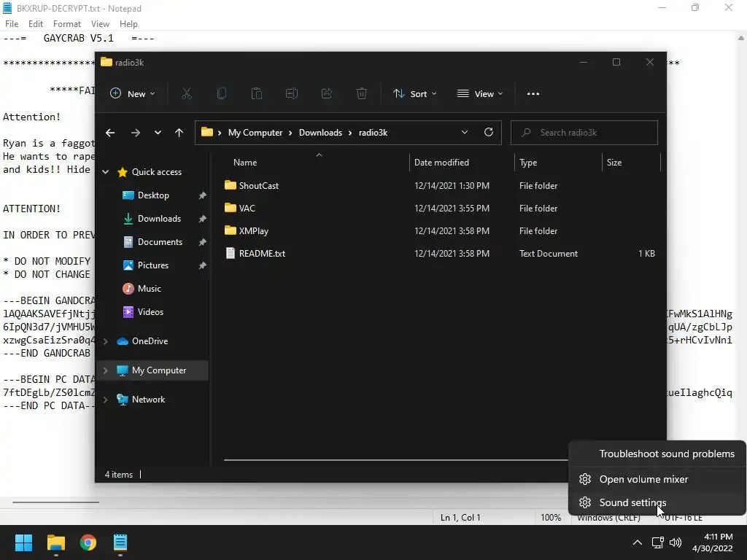Open the See more ellipsis menu
Image resolution: width=747 pixels, height=560 pixels.
click(x=533, y=94)
